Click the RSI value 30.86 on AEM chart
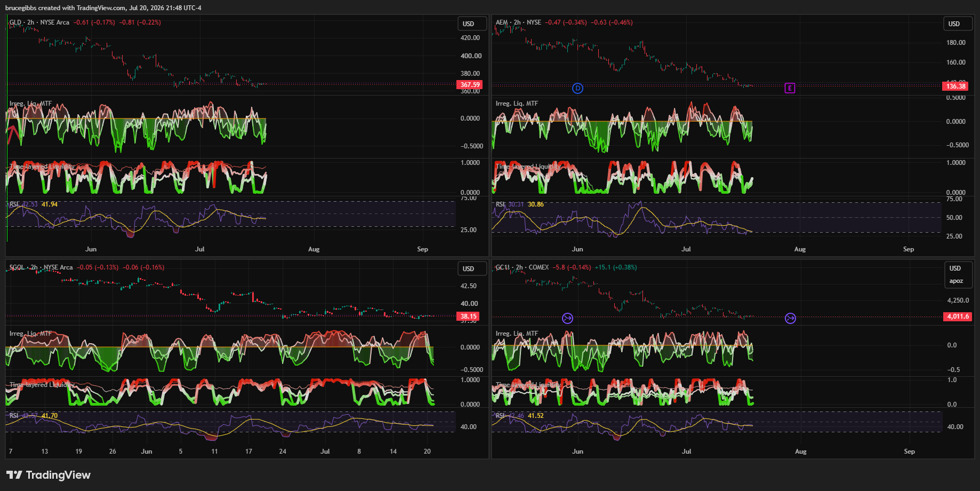This screenshot has height=491, width=980. tap(536, 204)
